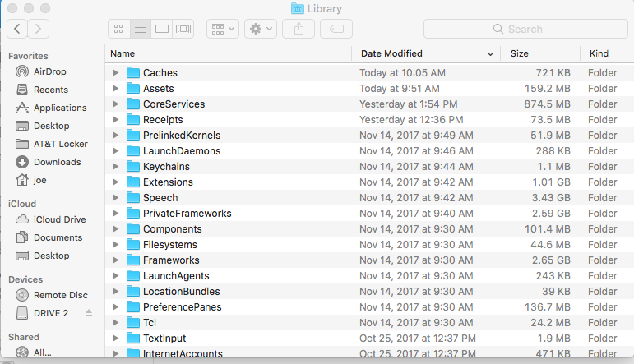
Task: Expand the Speech folder triangle
Action: coord(116,197)
